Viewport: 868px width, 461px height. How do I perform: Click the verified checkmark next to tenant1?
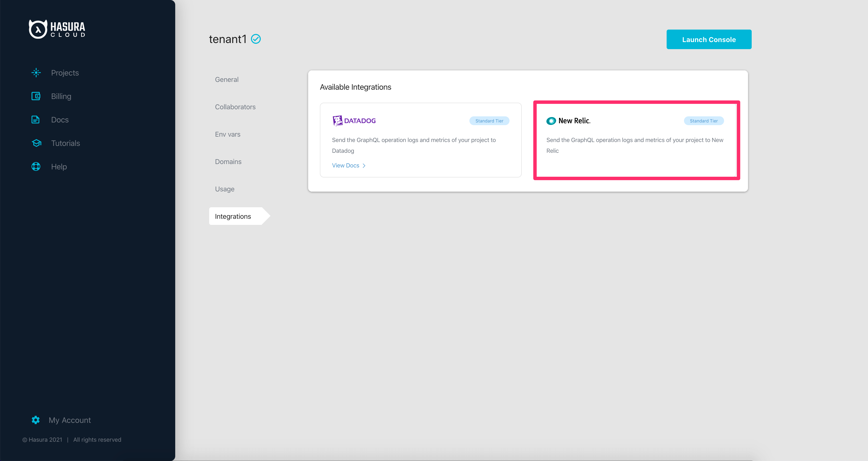(x=256, y=39)
